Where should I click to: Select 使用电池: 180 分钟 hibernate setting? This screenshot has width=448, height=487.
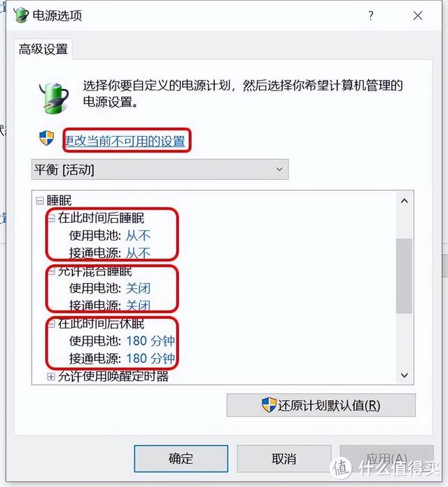coord(122,341)
